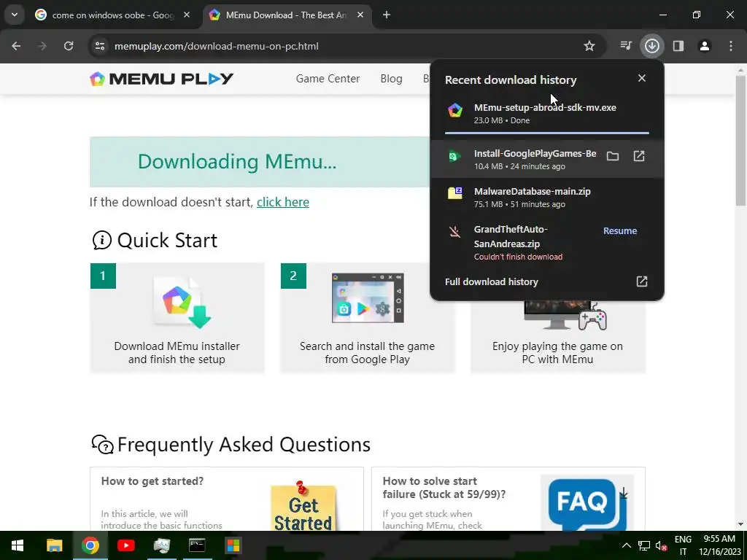Click Chrome icon in the taskbar
The height and width of the screenshot is (560, 747).
[x=90, y=545]
